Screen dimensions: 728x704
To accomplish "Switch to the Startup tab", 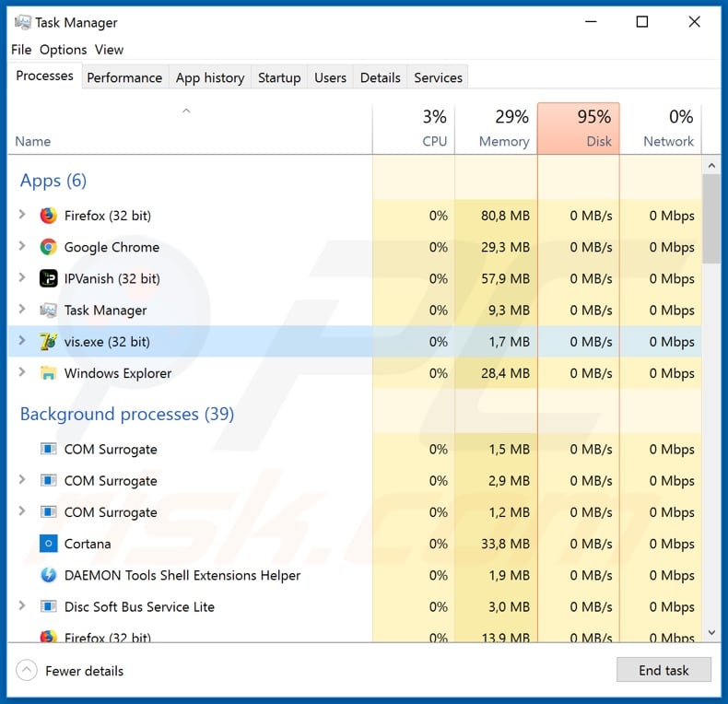I will pyautogui.click(x=279, y=77).
